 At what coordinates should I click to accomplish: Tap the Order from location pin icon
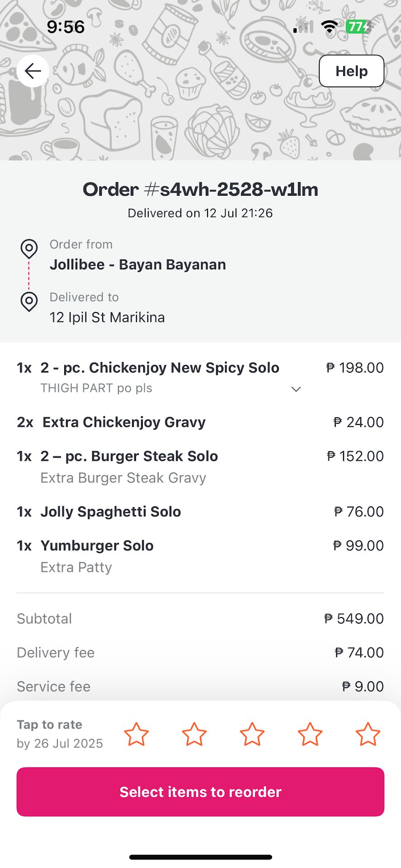click(29, 249)
